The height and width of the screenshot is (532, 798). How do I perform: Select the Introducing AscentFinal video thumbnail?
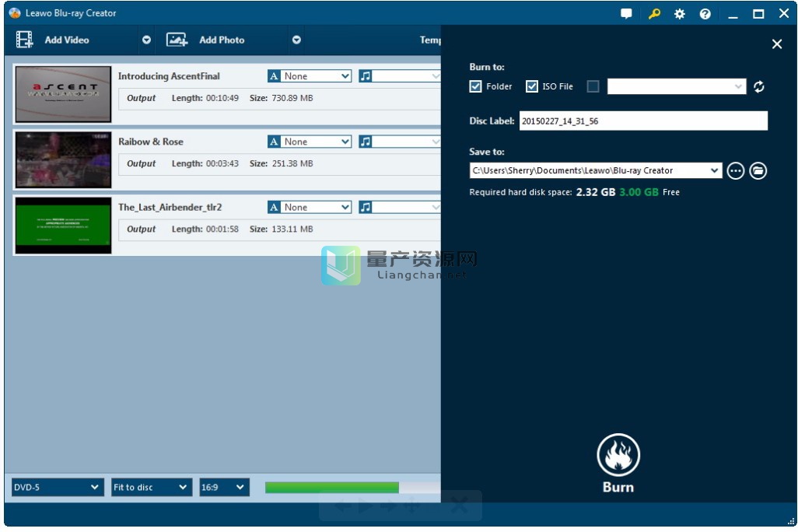point(63,94)
